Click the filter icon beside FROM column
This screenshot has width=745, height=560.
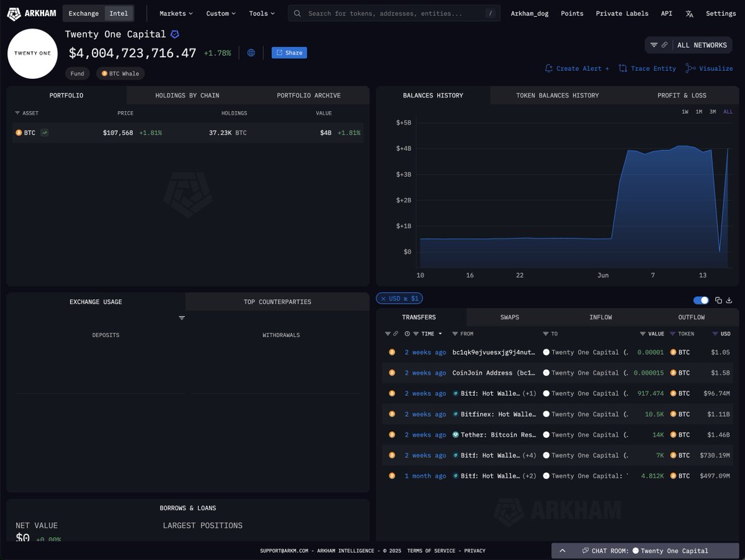(455, 334)
